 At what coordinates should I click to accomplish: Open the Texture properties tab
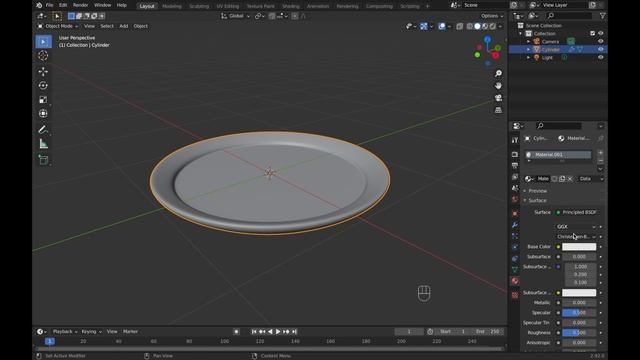click(x=515, y=295)
